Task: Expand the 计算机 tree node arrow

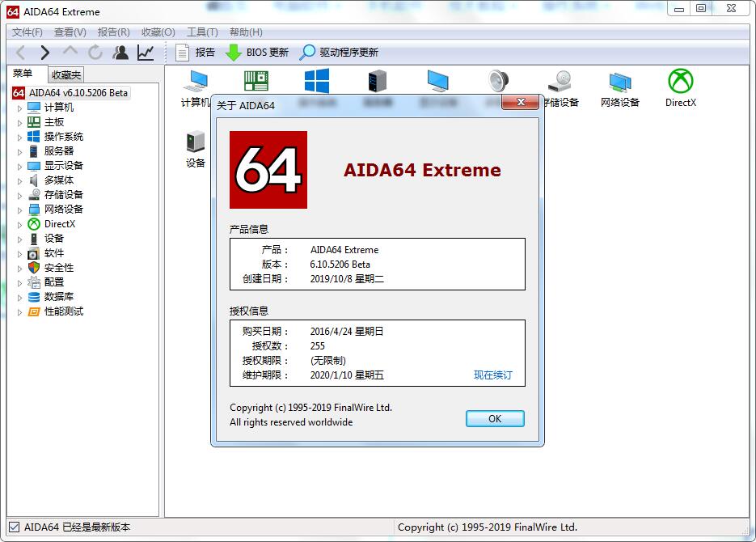Action: pyautogui.click(x=19, y=108)
